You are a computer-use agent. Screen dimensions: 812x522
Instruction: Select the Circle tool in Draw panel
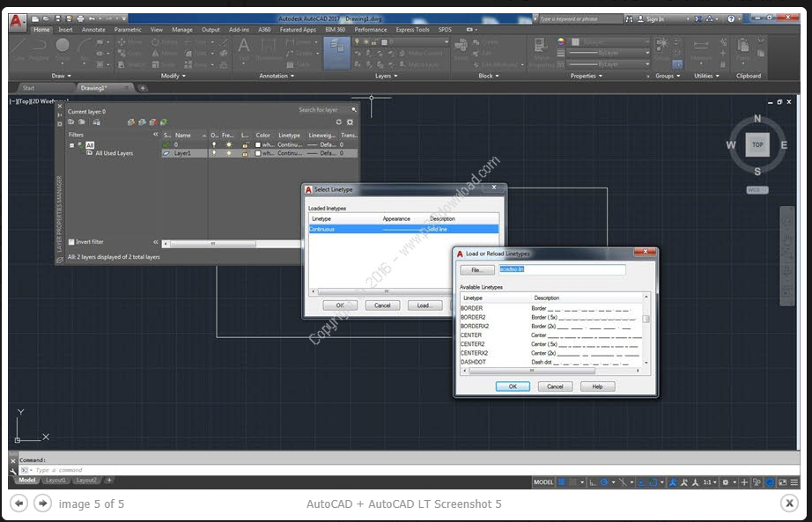[x=63, y=46]
